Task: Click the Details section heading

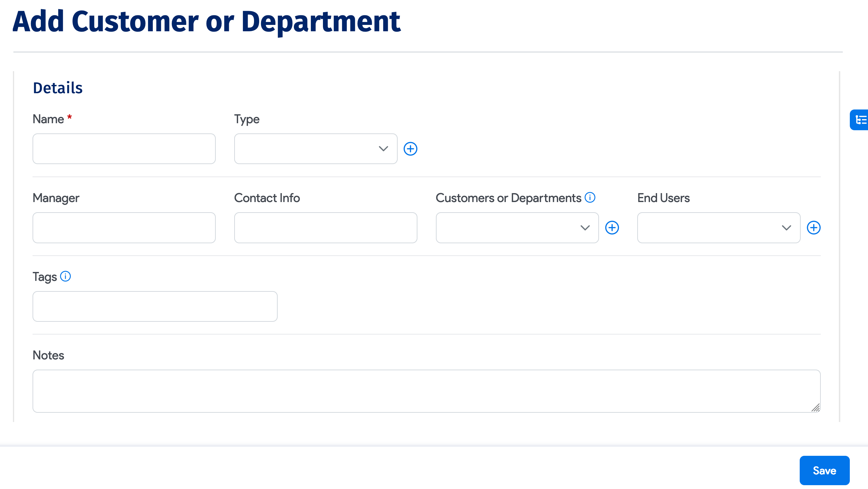Action: click(57, 88)
